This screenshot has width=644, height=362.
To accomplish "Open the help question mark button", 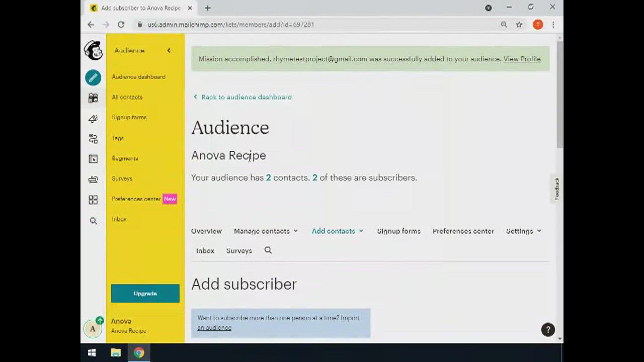I will tap(548, 330).
